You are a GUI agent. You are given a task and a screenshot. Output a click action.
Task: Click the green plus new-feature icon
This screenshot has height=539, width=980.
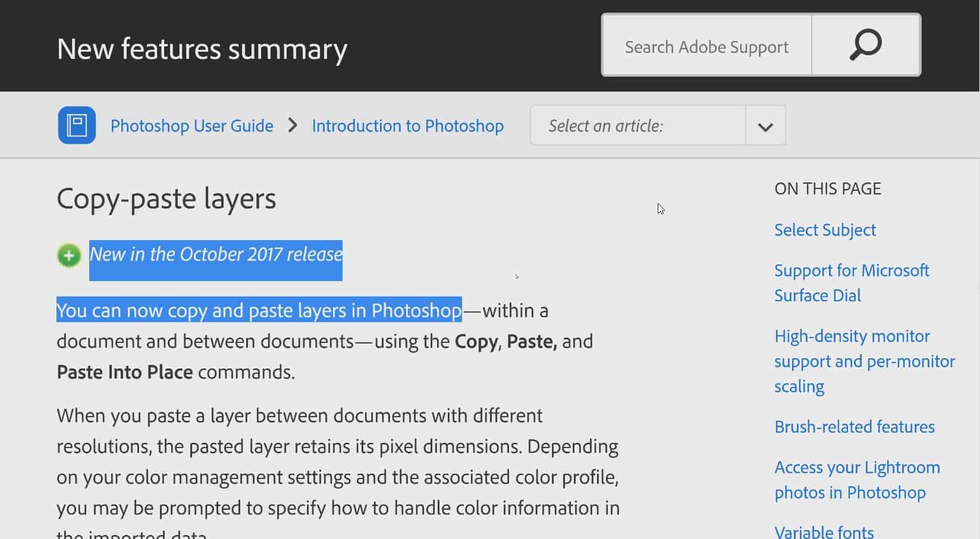pyautogui.click(x=69, y=256)
